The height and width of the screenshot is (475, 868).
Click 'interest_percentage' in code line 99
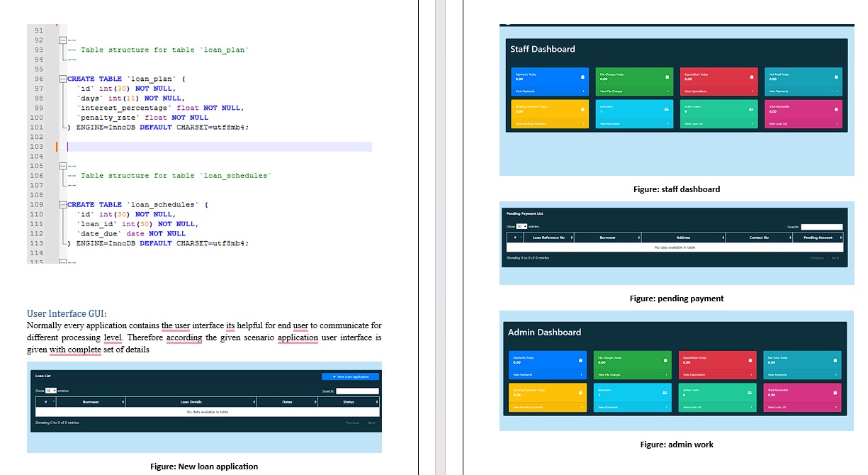click(x=125, y=108)
